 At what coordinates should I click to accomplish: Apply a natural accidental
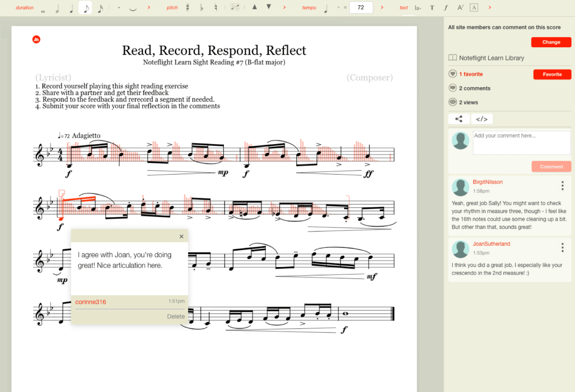[x=215, y=7]
